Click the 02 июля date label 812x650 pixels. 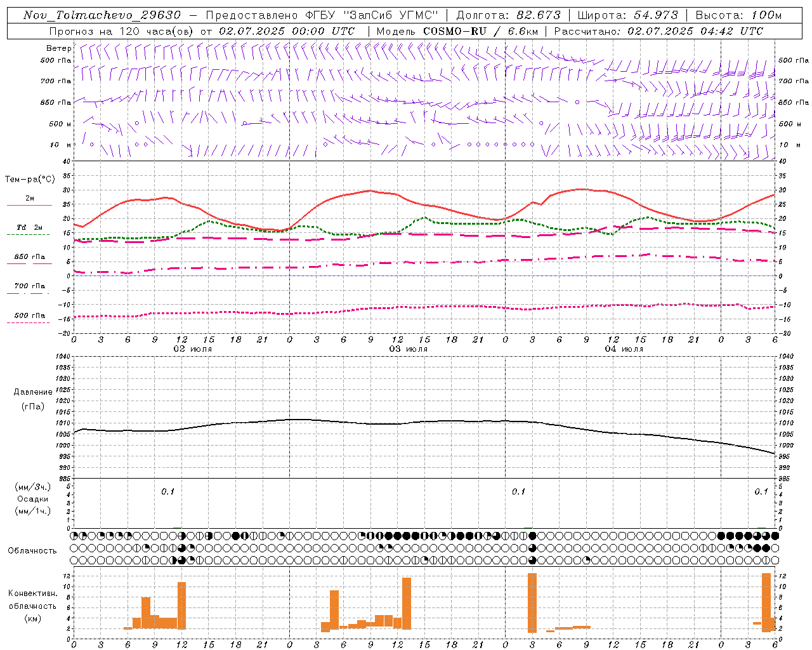[193, 349]
